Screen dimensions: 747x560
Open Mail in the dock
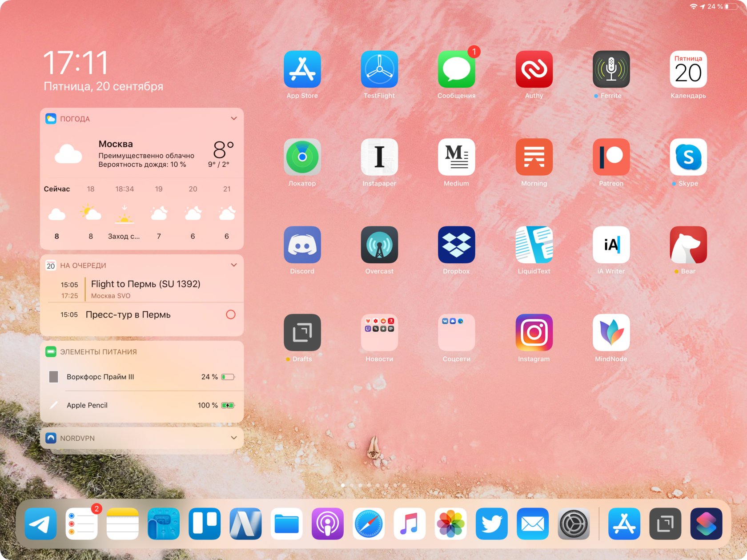(x=533, y=524)
